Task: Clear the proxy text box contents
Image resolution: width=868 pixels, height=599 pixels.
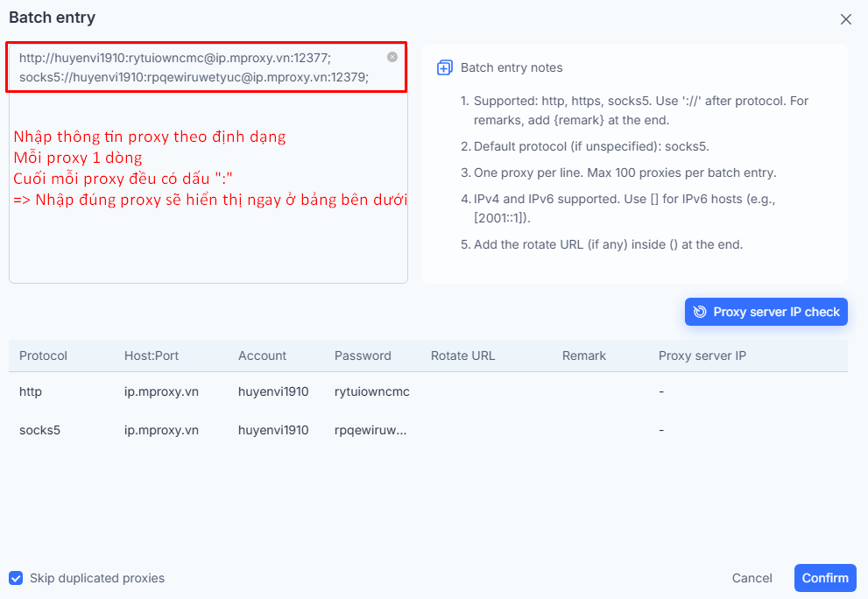Action: coord(392,57)
